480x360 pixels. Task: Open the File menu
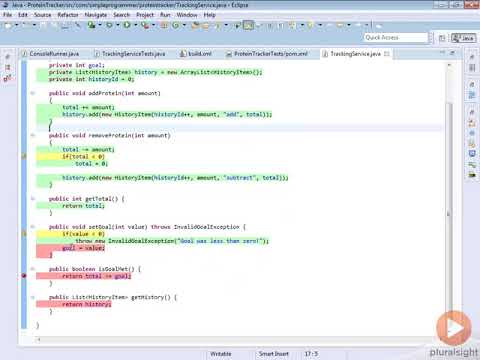[7, 15]
